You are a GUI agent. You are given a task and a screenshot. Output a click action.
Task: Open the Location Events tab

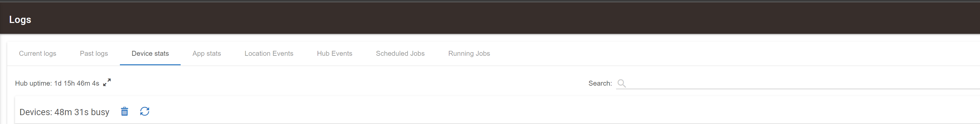pos(269,53)
